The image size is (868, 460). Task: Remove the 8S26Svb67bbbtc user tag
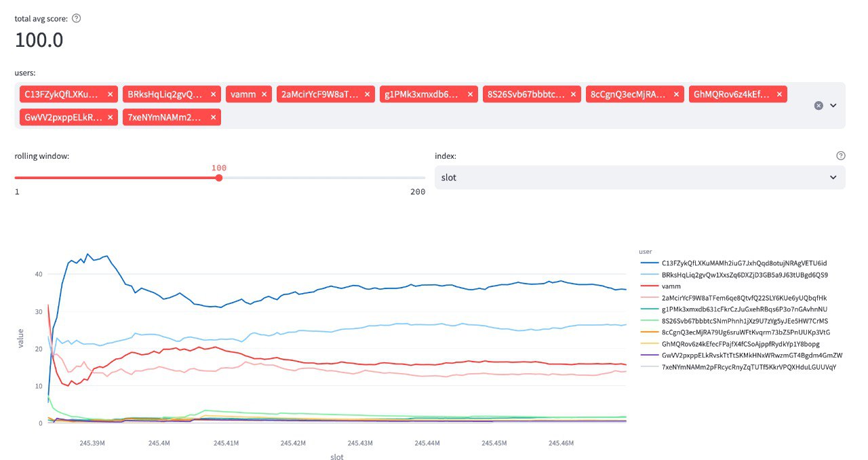click(574, 95)
